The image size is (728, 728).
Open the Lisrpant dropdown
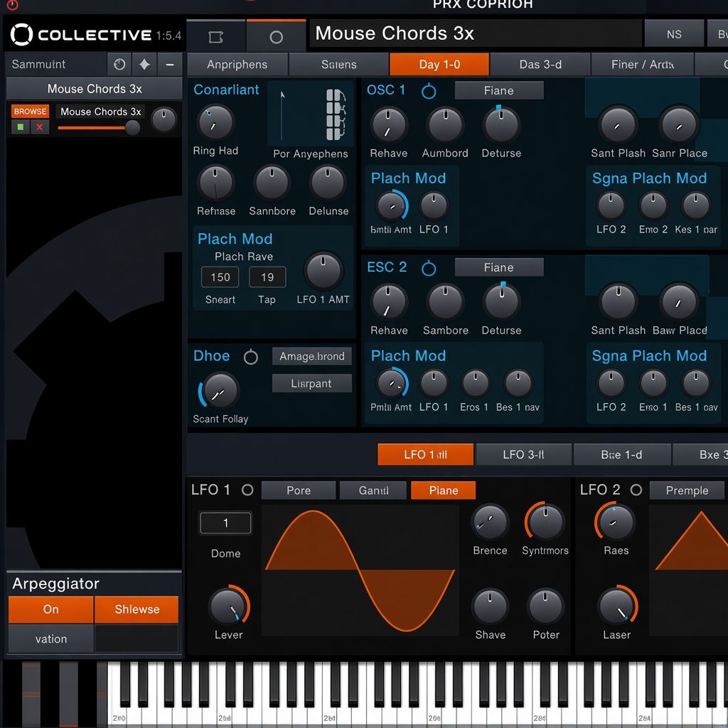312,383
